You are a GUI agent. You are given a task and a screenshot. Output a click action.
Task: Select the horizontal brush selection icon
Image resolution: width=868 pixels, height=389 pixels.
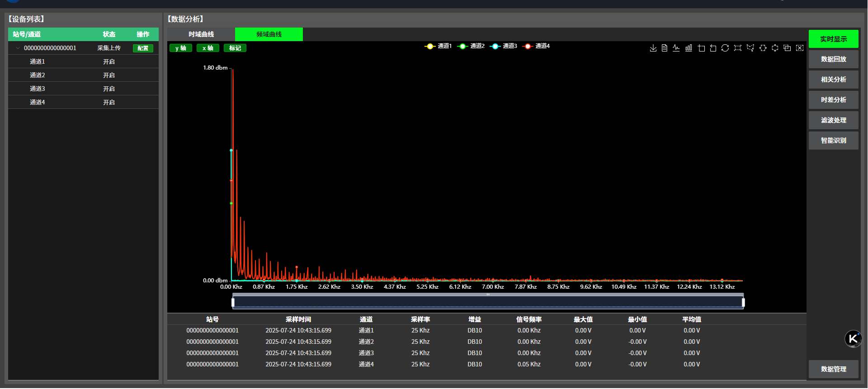pos(763,48)
